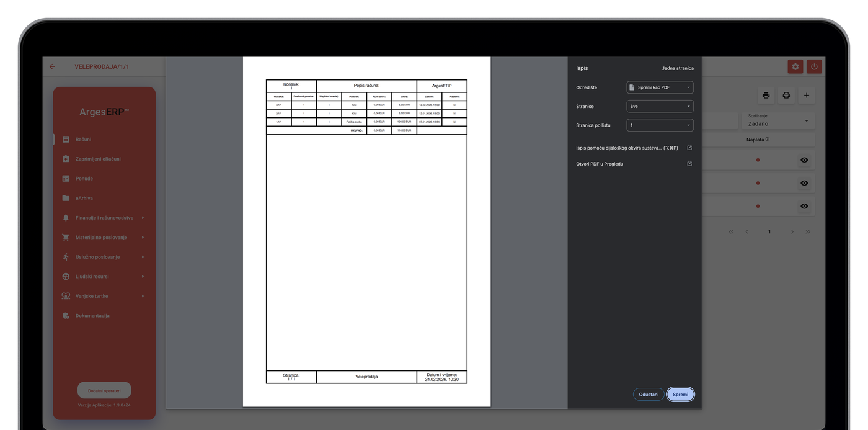
Task: Click the red power logout icon
Action: click(x=814, y=67)
